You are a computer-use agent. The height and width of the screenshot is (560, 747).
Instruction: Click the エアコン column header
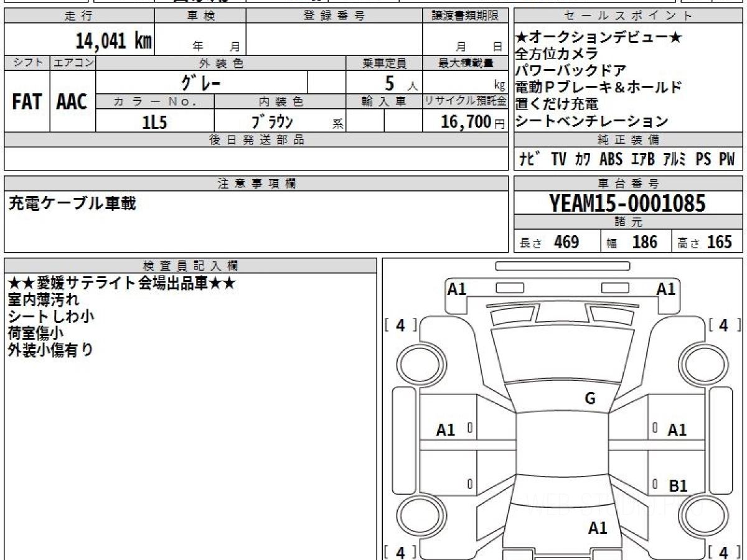click(x=73, y=63)
